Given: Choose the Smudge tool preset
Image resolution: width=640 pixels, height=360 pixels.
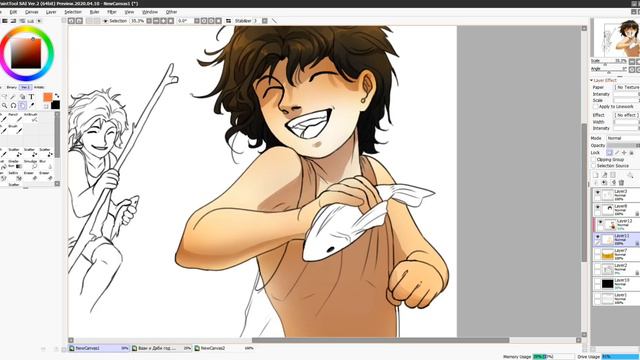Looking at the screenshot, I should click(x=30, y=164).
